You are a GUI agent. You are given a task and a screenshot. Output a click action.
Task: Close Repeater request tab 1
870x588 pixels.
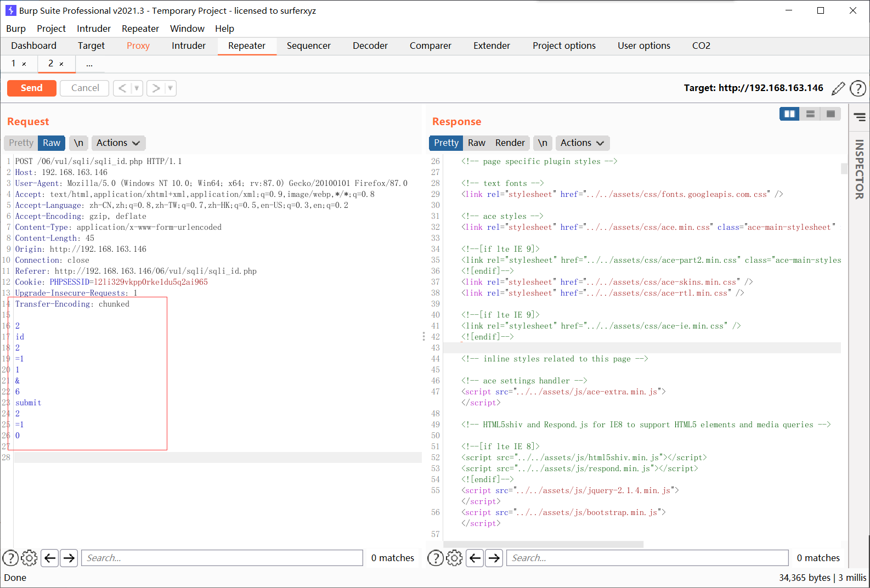pos(24,64)
